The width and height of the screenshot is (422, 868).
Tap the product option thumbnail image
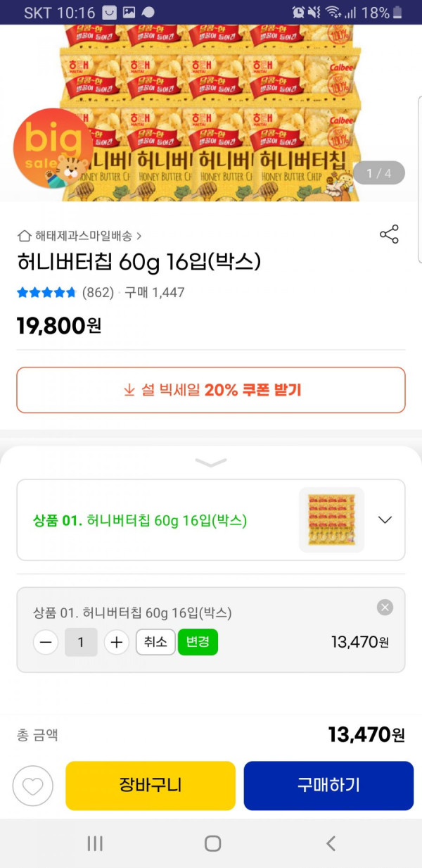(332, 520)
